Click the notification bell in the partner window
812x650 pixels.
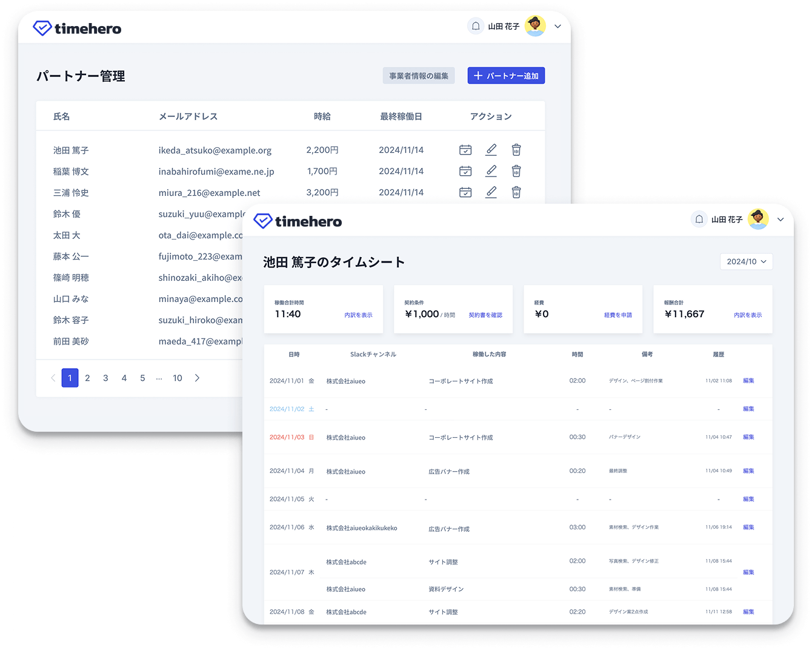pyautogui.click(x=476, y=26)
